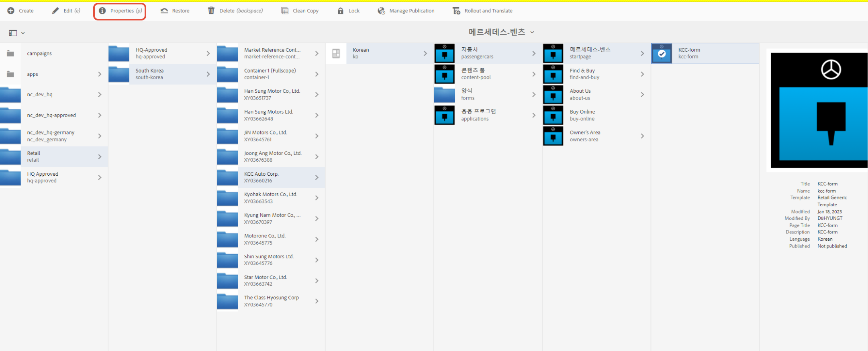Expand the nc_dev_hq-approved chevron
868x351 pixels.
100,116
